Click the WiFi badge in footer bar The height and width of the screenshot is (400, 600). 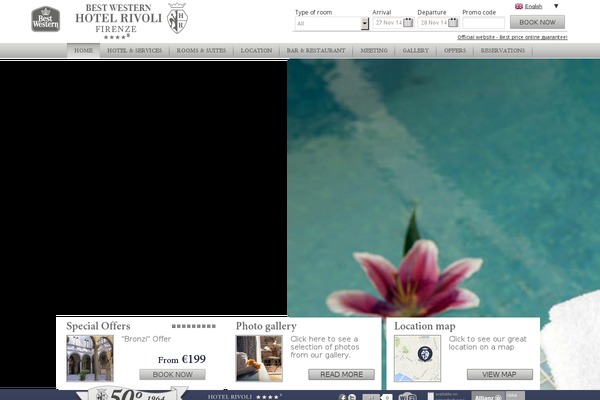point(407,397)
